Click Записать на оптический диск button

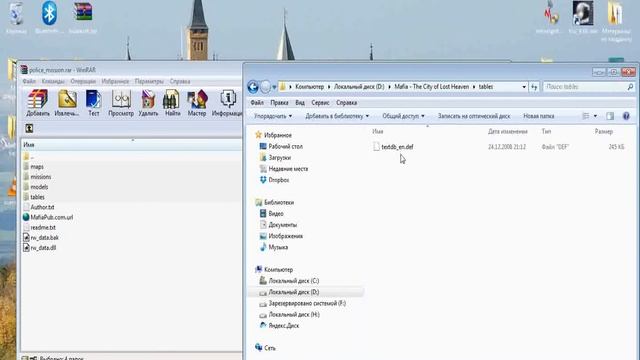(474, 116)
